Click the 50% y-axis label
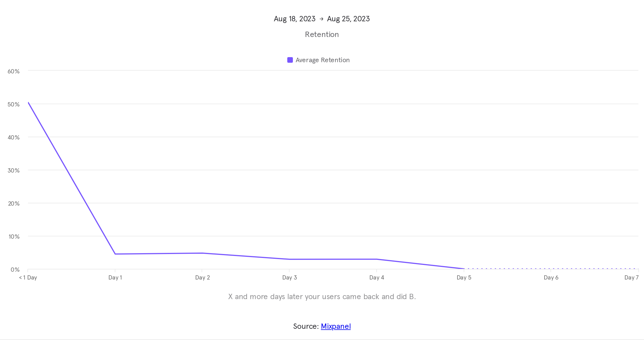Screen dimensions: 644x340 (13, 104)
